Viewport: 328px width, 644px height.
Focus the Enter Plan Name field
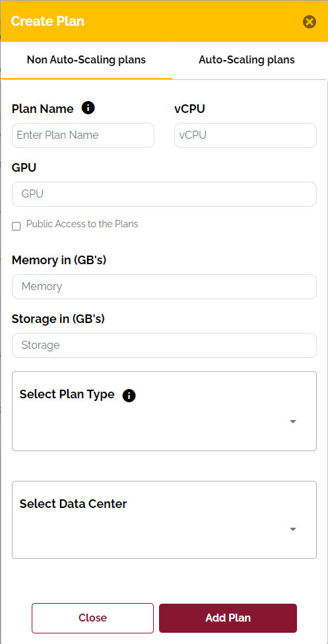[x=83, y=135]
